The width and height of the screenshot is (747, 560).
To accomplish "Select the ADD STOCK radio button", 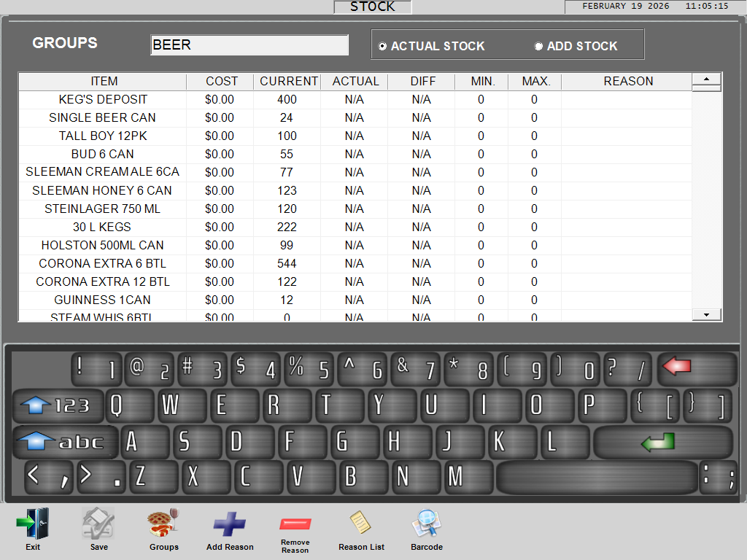I will click(538, 45).
